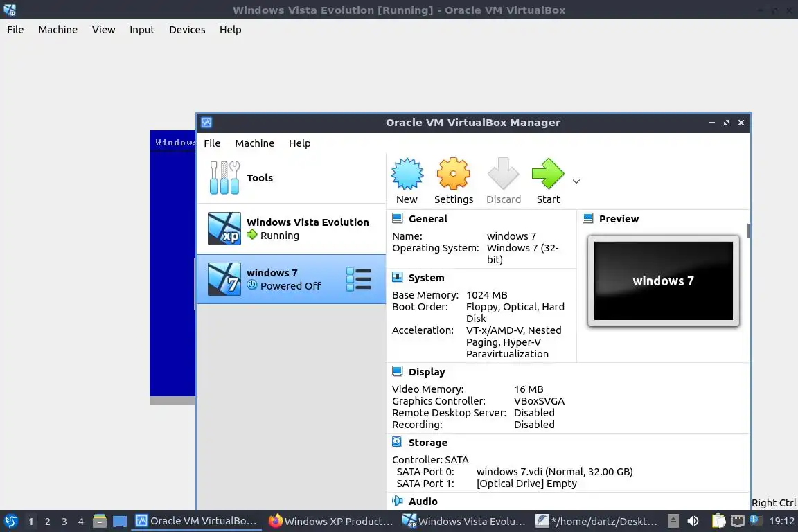Screen dimensions: 798x532
Task: Switch to workspace 3 in taskbar
Action: tap(64, 522)
